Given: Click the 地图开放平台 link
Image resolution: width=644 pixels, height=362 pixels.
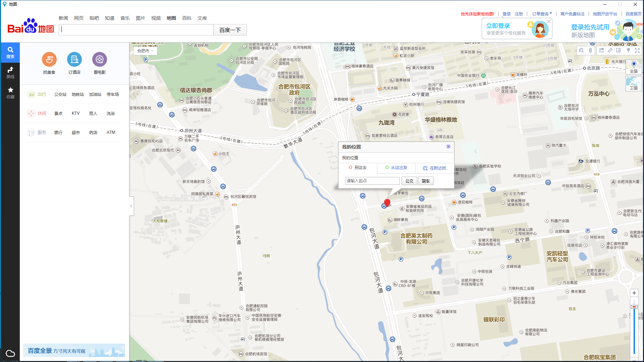Looking at the screenshot, I should (x=605, y=14).
